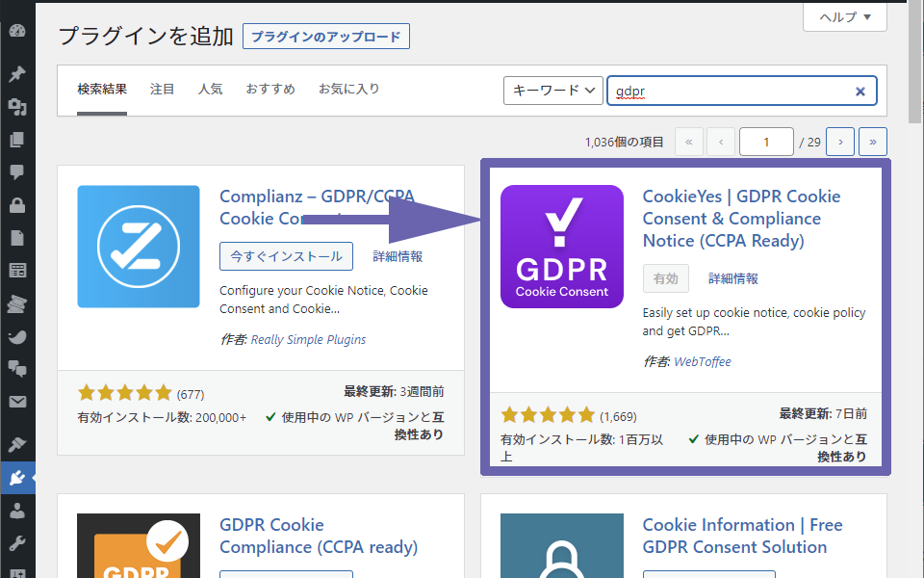Viewport: 924px width, 578px height.
Task: Open the Complianz GDPR/CCPA title link
Action: [317, 207]
